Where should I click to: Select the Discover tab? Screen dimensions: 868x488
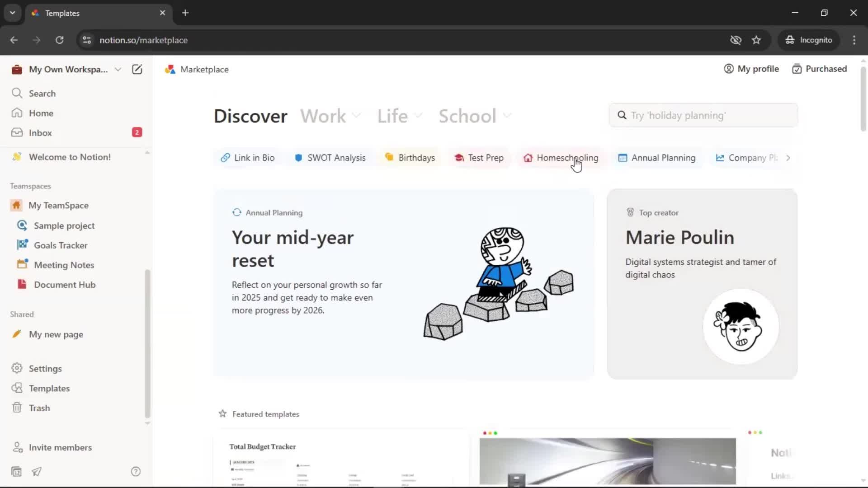(250, 116)
